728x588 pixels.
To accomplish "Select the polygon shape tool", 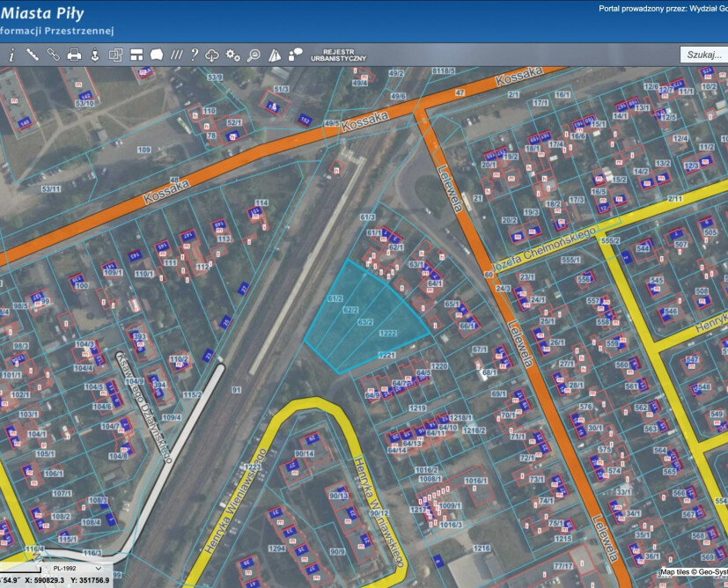I will tap(157, 55).
